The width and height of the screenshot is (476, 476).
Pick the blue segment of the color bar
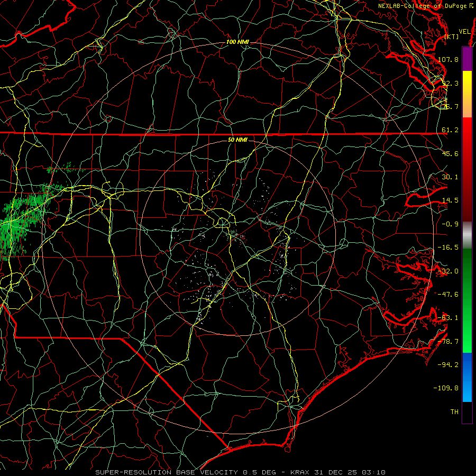tap(467, 377)
